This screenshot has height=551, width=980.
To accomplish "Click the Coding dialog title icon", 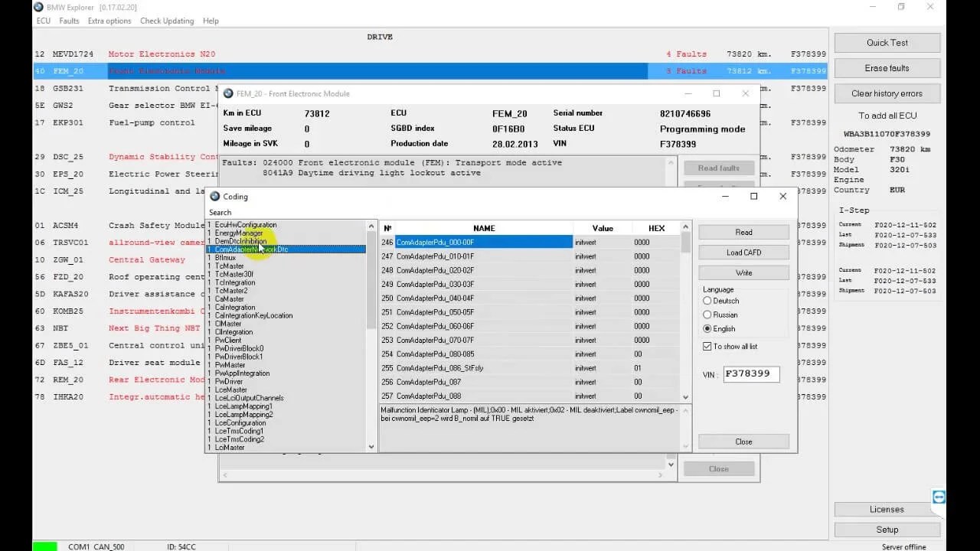I will point(214,197).
